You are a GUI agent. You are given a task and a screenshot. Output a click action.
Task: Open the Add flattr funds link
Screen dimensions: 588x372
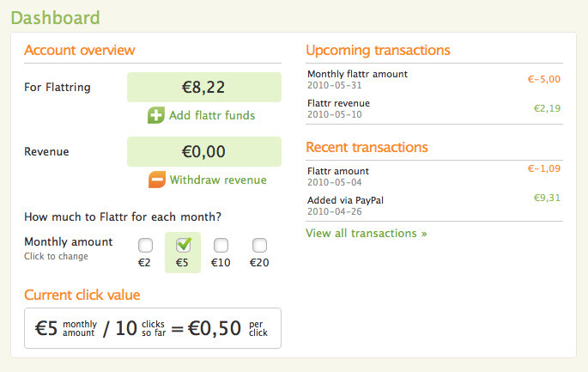point(212,115)
